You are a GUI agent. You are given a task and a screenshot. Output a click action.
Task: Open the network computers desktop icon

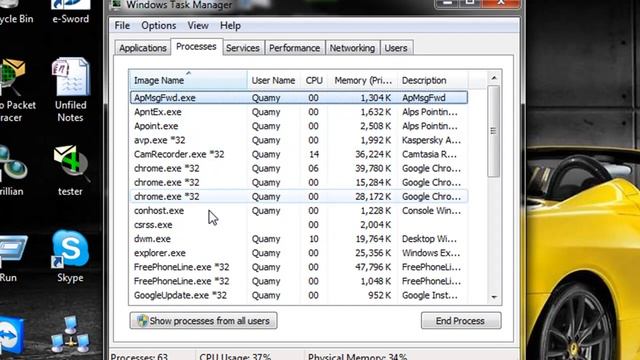70,335
